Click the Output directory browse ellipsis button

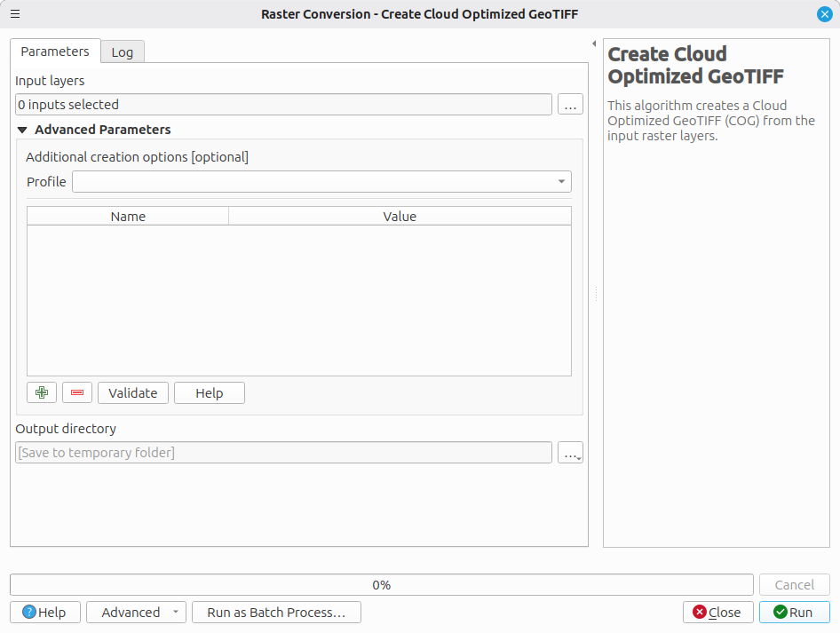(x=570, y=453)
